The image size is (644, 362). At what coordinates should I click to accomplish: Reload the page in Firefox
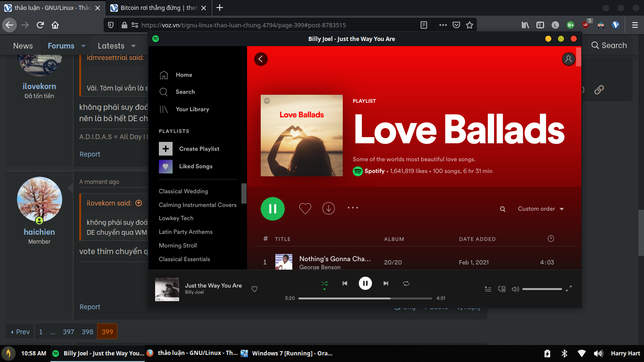point(41,25)
